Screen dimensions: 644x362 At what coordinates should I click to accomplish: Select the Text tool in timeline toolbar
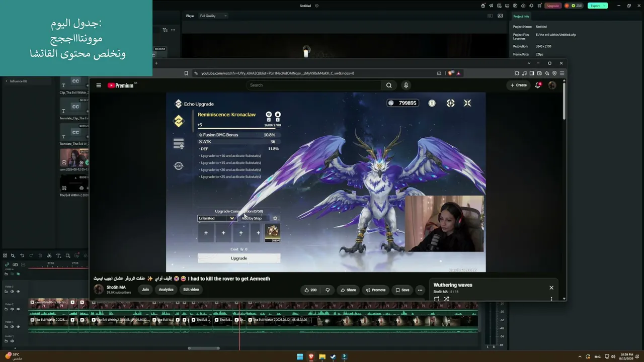tap(58, 256)
